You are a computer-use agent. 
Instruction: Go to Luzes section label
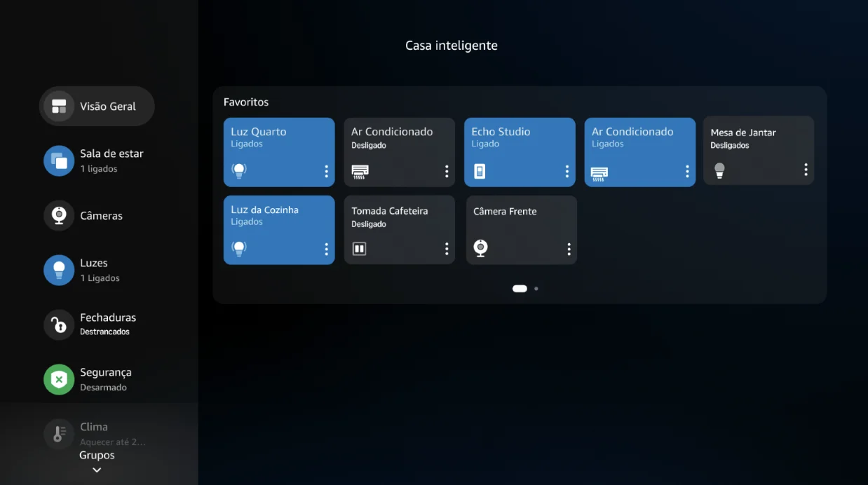click(x=94, y=263)
